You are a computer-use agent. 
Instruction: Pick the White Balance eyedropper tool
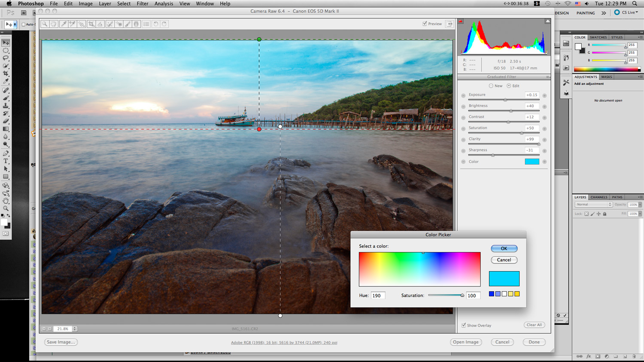[x=63, y=24]
